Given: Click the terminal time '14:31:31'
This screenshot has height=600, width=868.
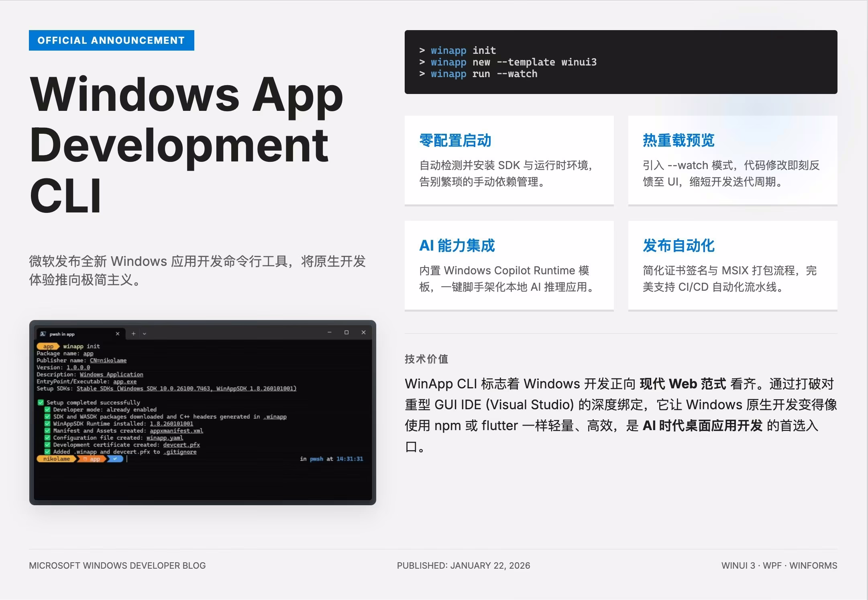Looking at the screenshot, I should pos(350,459).
